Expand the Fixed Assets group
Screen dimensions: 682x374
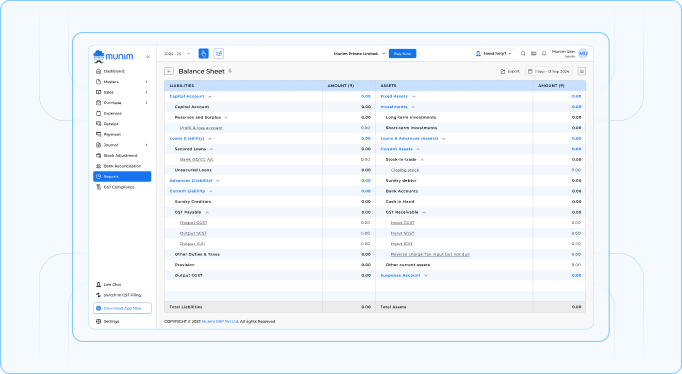click(x=414, y=96)
